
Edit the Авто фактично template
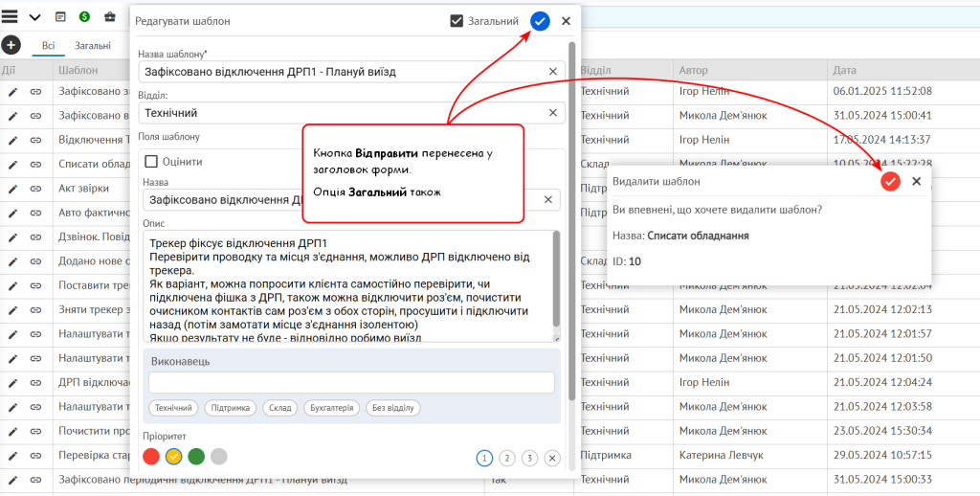pos(13,214)
